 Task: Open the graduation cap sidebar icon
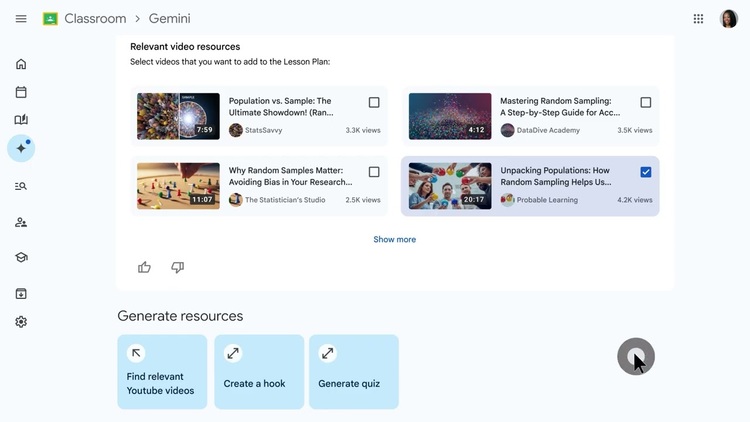coord(21,257)
